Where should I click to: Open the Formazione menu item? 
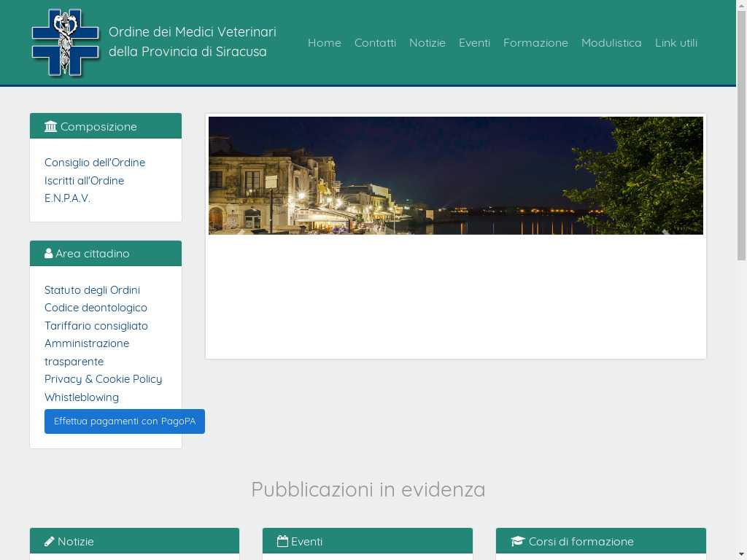click(x=535, y=43)
